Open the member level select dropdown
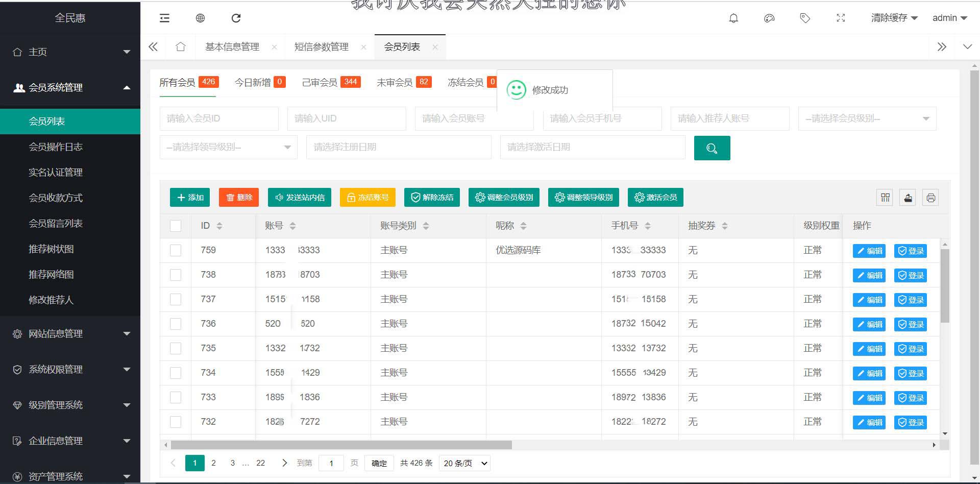This screenshot has height=484, width=980. [x=867, y=118]
